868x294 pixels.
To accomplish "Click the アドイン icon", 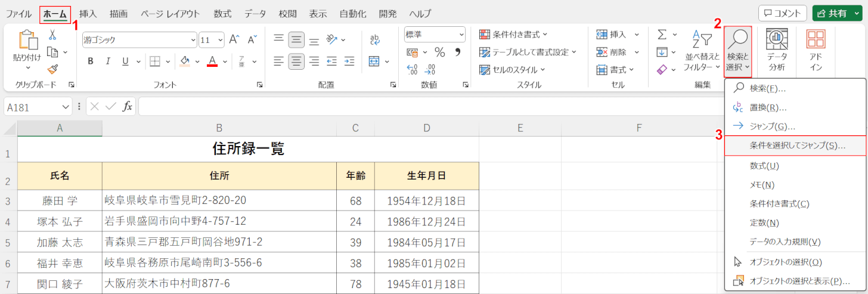I will click(816, 51).
